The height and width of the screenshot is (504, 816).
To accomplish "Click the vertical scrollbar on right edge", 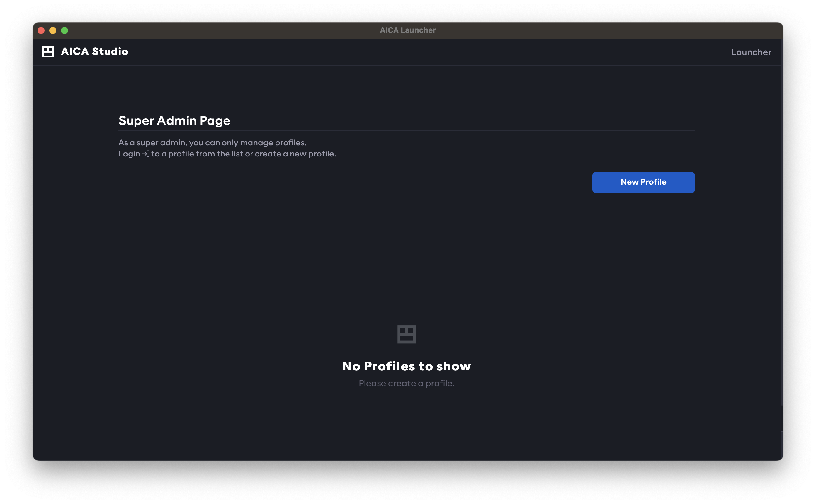I will click(781, 220).
